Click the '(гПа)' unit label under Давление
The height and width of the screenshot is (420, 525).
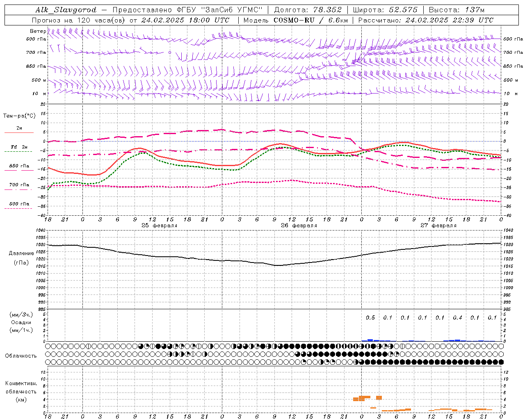click(21, 263)
